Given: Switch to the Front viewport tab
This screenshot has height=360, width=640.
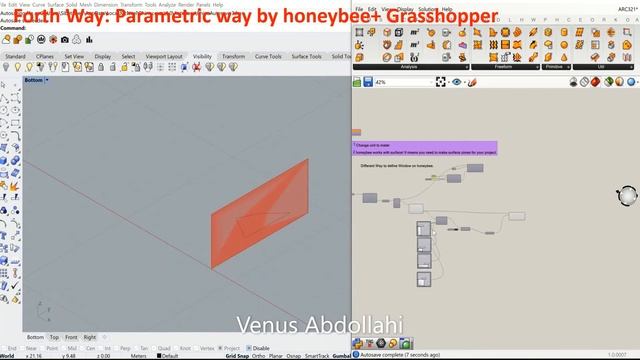Looking at the screenshot, I should pyautogui.click(x=71, y=337).
